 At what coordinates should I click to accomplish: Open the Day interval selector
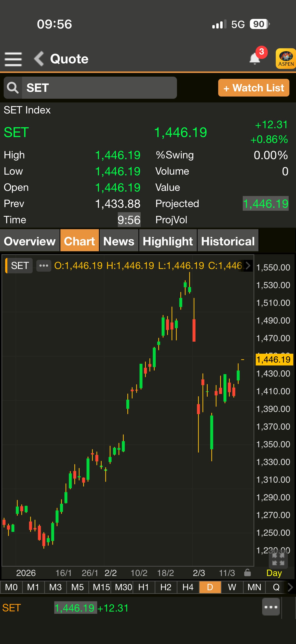pyautogui.click(x=274, y=573)
